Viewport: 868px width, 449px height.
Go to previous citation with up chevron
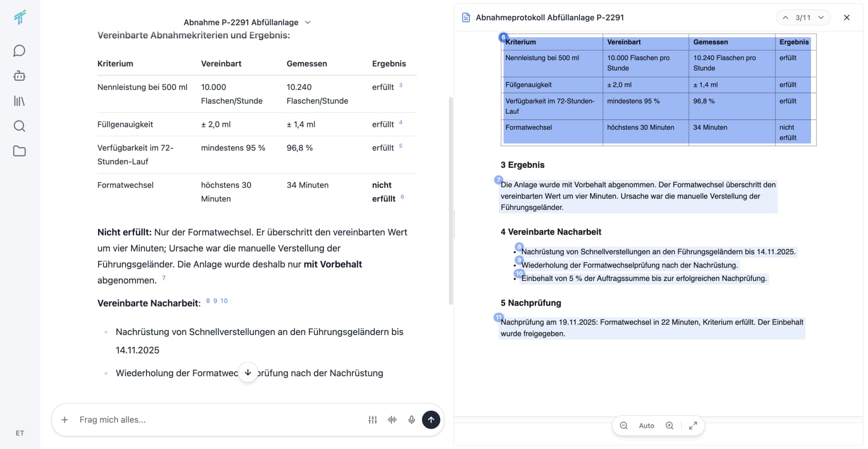click(786, 18)
